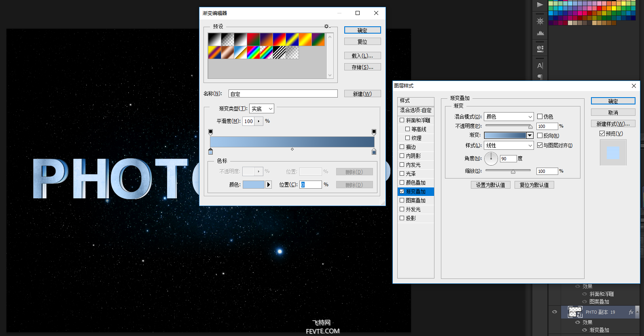Select the chrome gradient preset
644x336 pixels.
coord(240,53)
